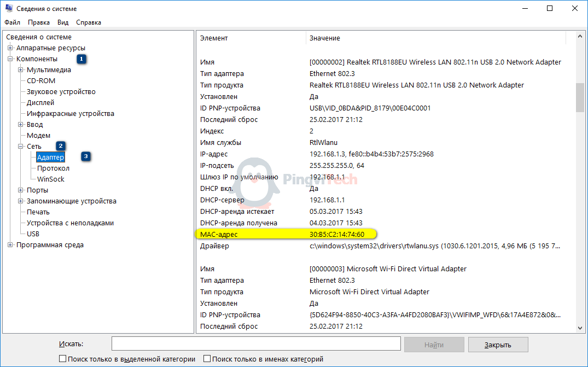Click the vertical scrollbar thumb in details pane
Screen dimensions: 588x367
tap(580, 97)
